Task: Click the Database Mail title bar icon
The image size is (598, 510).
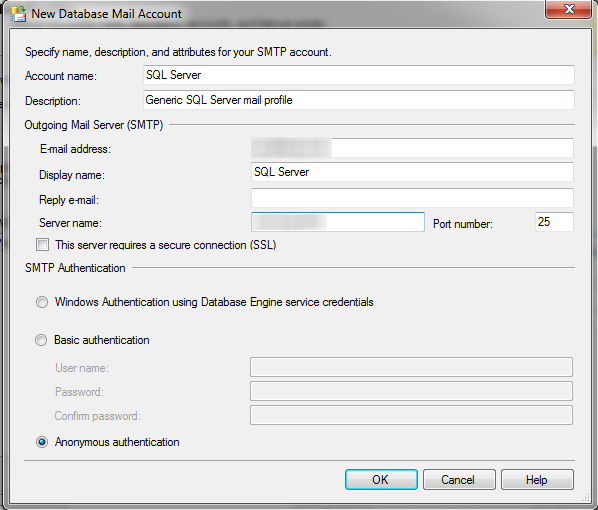Action: pyautogui.click(x=18, y=14)
